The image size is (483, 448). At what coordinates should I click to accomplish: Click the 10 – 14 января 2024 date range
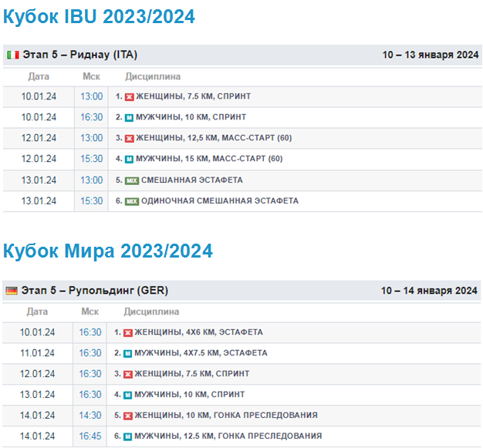click(x=429, y=291)
